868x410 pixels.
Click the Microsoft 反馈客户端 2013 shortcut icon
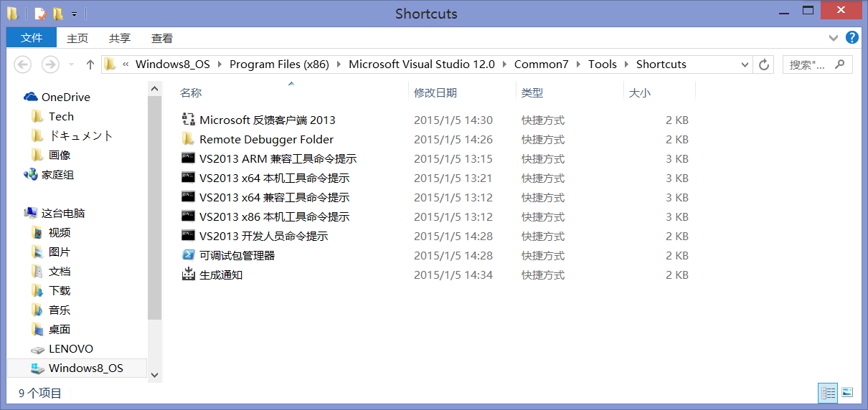click(x=189, y=120)
